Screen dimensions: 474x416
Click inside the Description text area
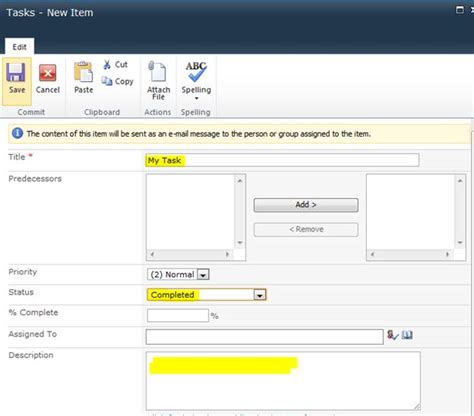click(283, 381)
